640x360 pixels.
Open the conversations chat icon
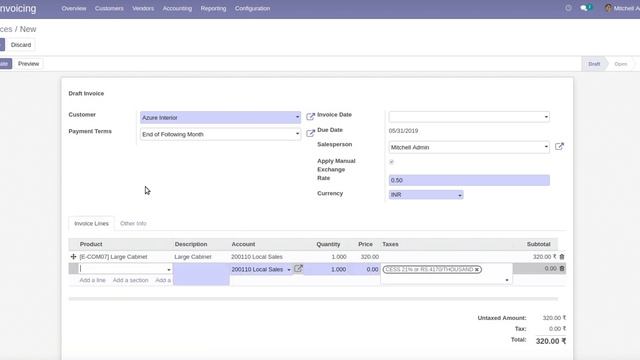584,8
